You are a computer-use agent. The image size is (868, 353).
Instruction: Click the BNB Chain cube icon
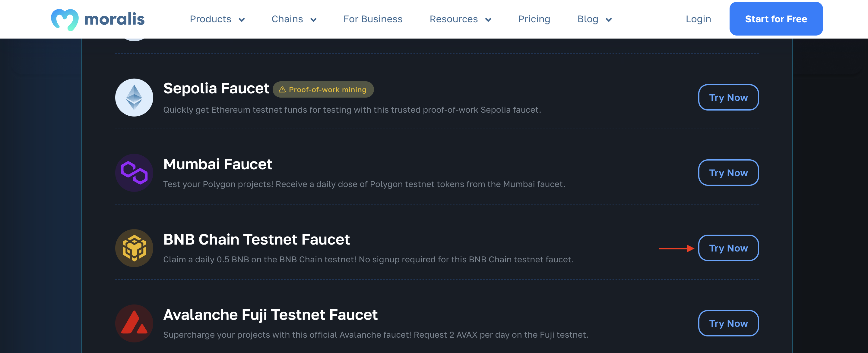point(134,248)
